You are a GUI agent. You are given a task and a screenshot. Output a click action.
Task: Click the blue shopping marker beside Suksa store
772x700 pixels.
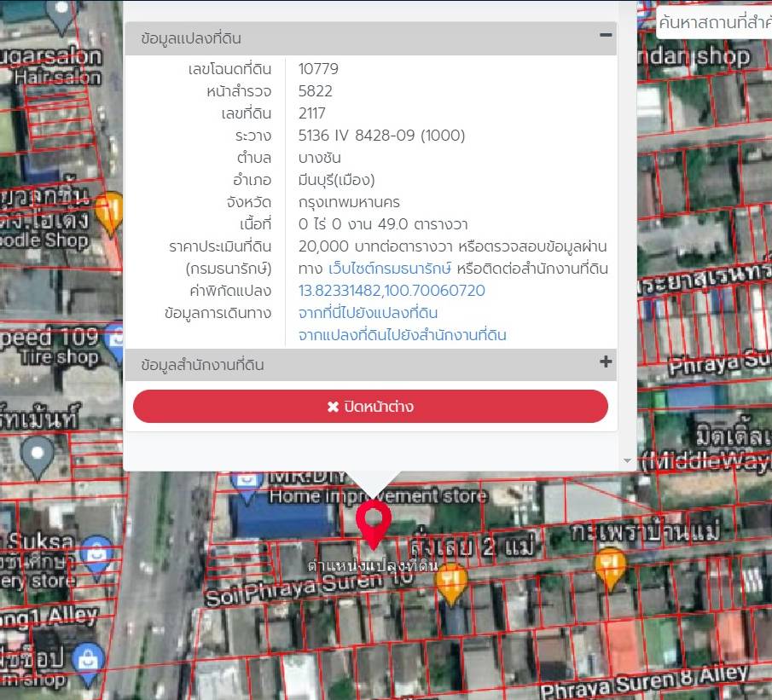pos(96,558)
